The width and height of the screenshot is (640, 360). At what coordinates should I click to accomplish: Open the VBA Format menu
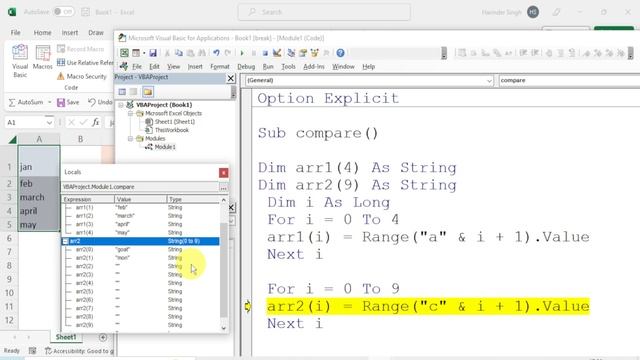coord(220,67)
